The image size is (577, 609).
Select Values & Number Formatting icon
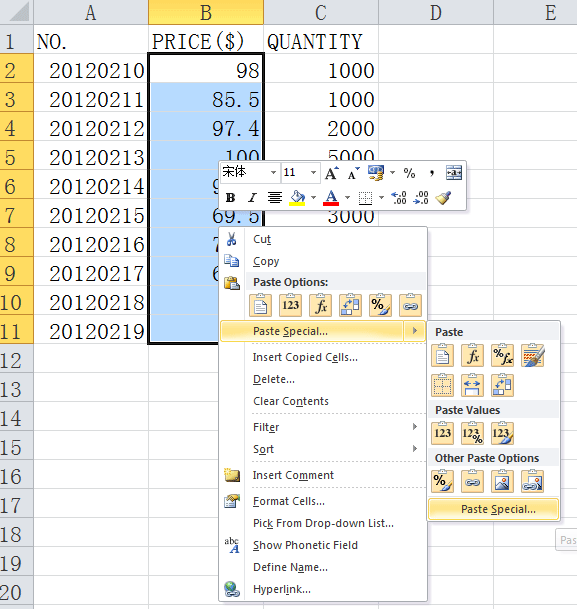tap(472, 433)
